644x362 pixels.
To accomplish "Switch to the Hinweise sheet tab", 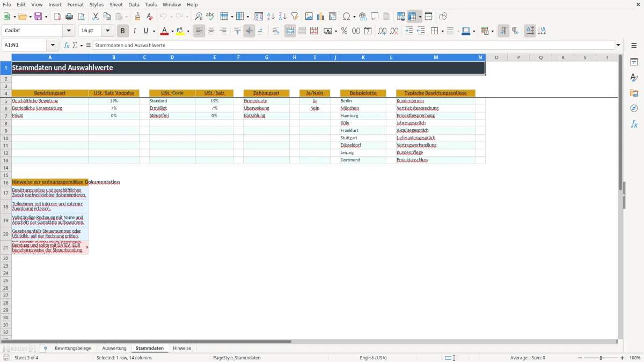I will 182,349.
